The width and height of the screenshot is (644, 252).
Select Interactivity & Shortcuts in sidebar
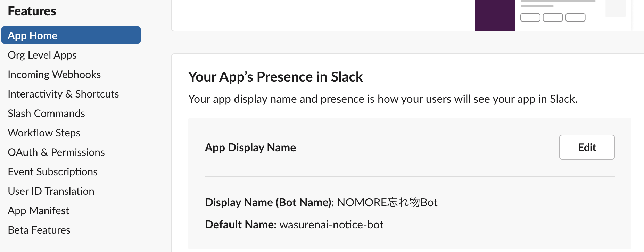pyautogui.click(x=63, y=94)
